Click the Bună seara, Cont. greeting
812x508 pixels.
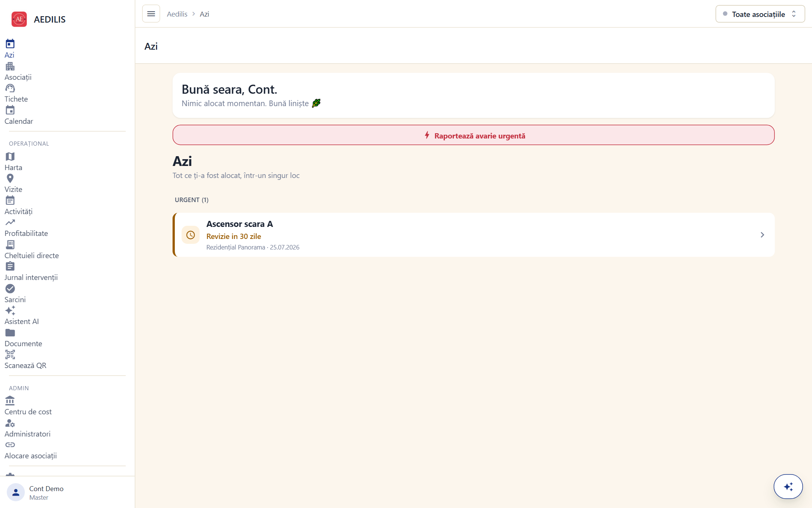tap(229, 89)
